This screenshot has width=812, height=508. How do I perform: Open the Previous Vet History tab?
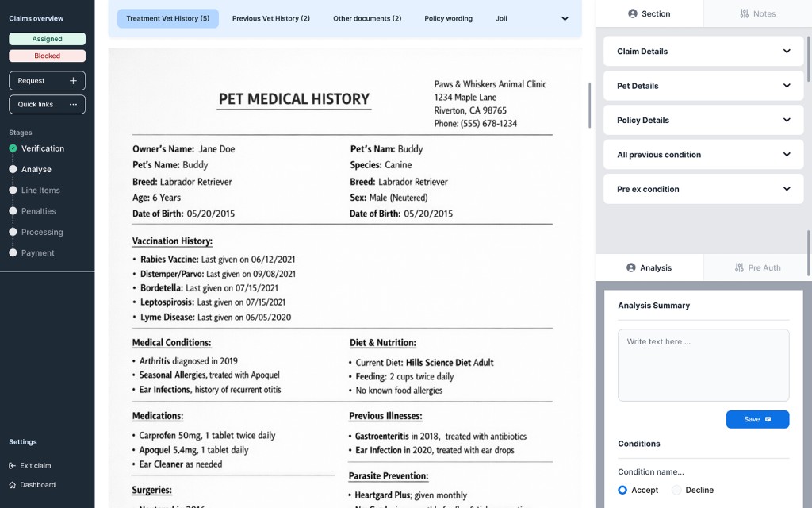[x=271, y=19]
